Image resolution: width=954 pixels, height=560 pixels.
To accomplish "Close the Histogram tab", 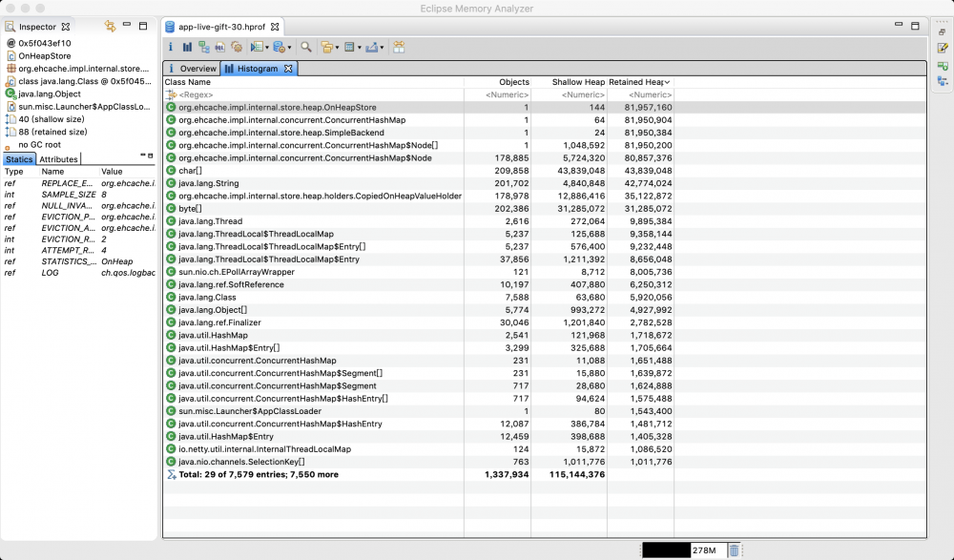I will [288, 69].
